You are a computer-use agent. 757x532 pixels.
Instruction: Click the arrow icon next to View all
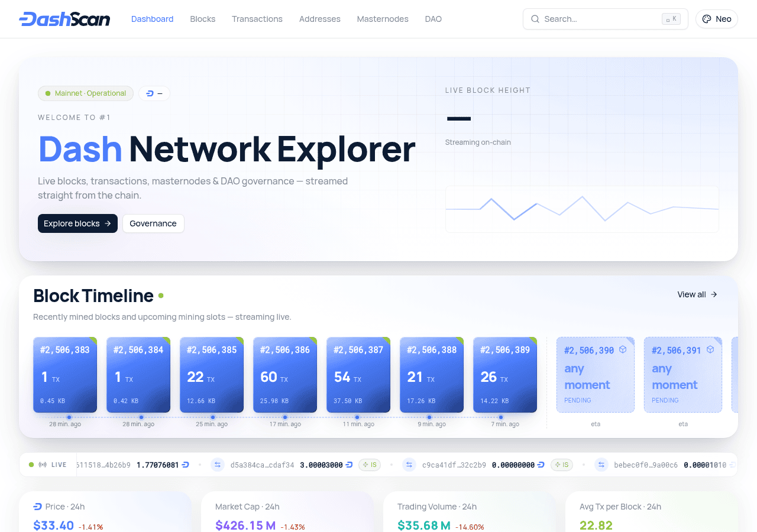coord(714,294)
